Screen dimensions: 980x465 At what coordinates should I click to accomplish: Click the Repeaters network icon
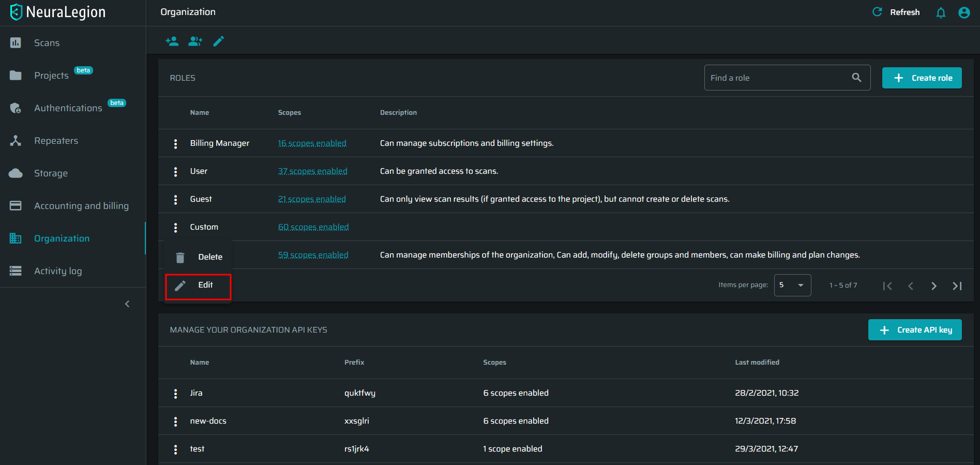[x=16, y=141]
